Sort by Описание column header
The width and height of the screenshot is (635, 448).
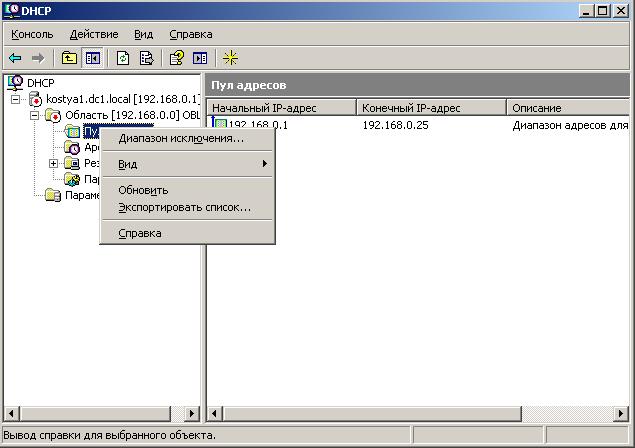tap(568, 108)
